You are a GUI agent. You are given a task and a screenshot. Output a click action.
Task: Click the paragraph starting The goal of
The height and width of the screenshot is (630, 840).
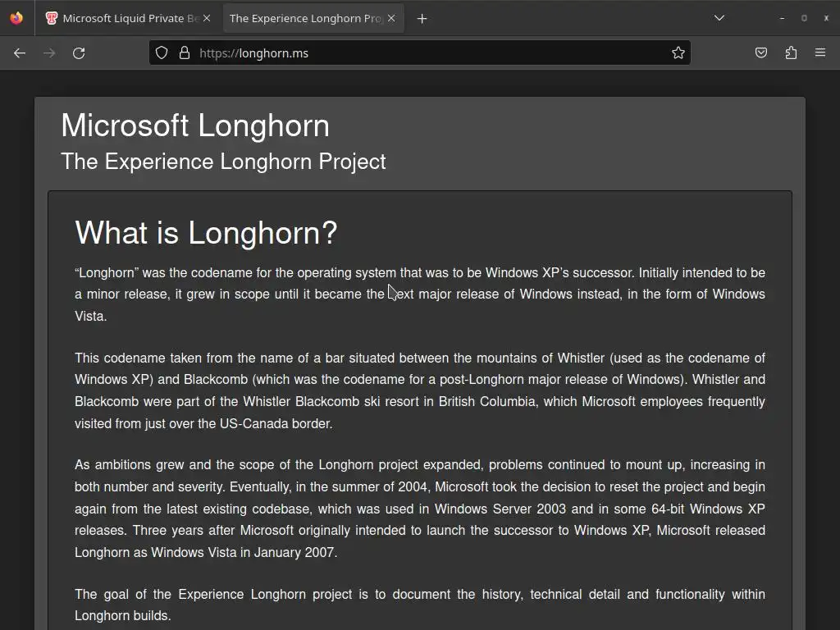click(x=419, y=605)
